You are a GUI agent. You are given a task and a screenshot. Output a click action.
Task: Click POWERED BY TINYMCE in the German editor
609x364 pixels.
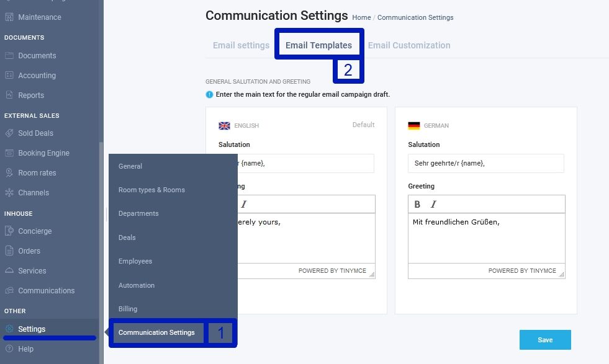(522, 271)
